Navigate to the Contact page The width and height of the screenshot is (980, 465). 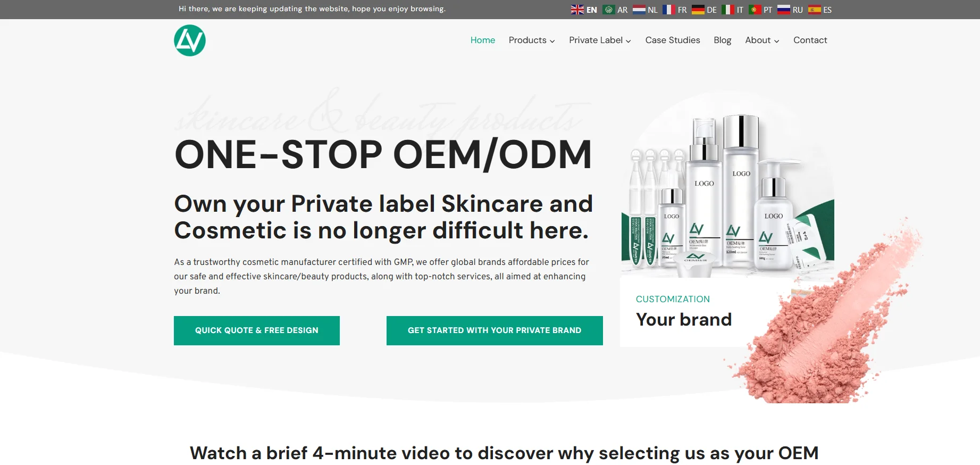coord(810,40)
